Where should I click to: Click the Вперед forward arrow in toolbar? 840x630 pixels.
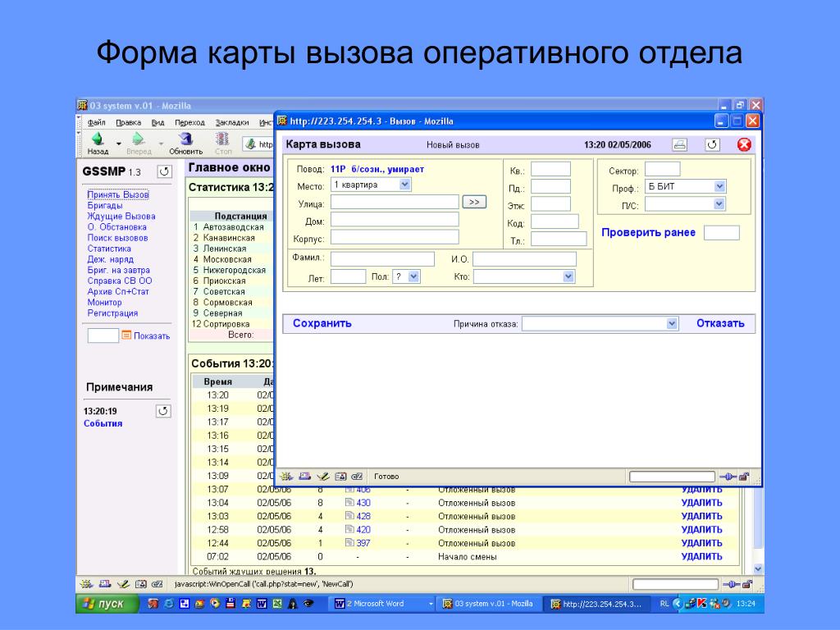(x=138, y=139)
